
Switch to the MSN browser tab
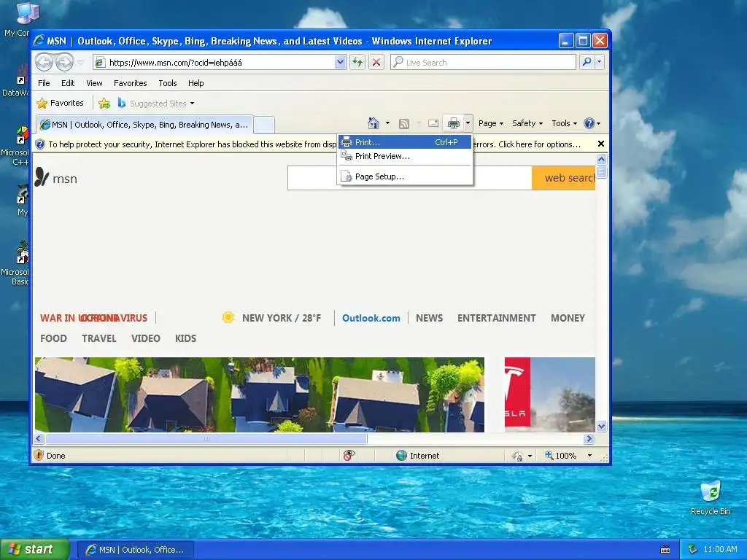click(x=144, y=125)
